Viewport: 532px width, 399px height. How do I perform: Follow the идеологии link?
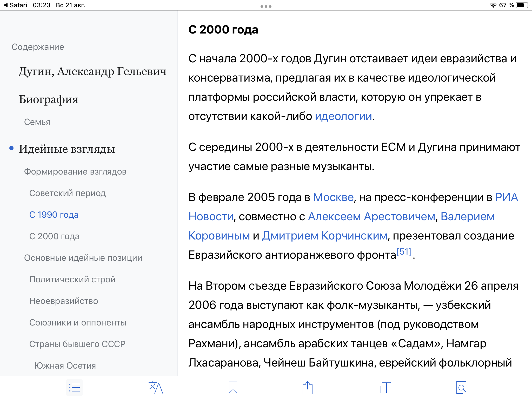[x=343, y=116]
